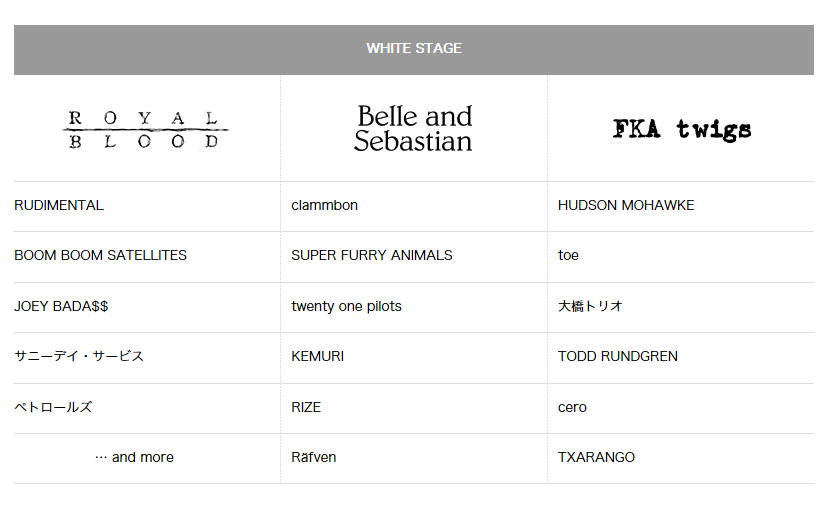Open the RUDIMENTAL artist entry
The image size is (824, 529).
click(x=59, y=205)
